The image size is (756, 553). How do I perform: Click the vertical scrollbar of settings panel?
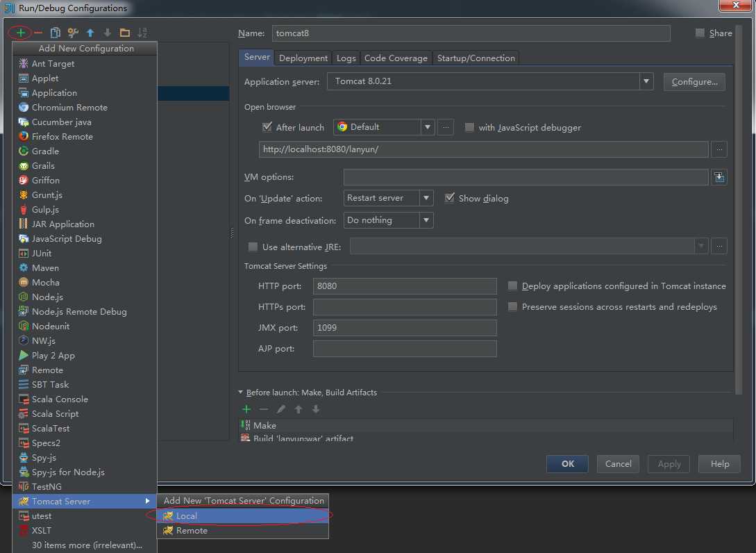(x=738, y=211)
